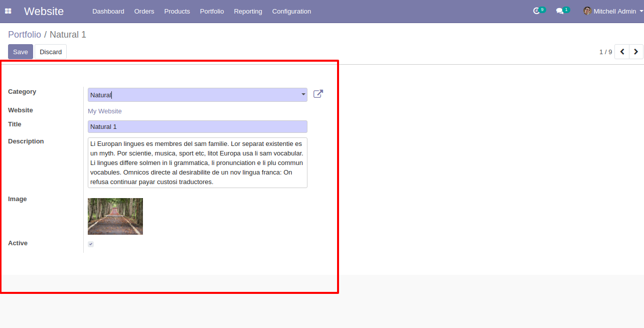Open the Portfolio menu
The image size is (644, 328).
(212, 11)
